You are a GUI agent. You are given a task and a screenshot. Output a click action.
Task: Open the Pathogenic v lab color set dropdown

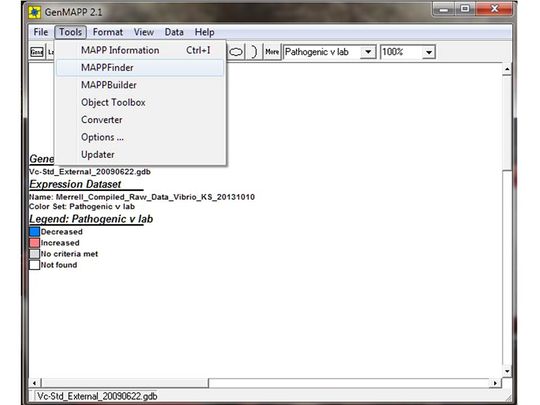[368, 52]
